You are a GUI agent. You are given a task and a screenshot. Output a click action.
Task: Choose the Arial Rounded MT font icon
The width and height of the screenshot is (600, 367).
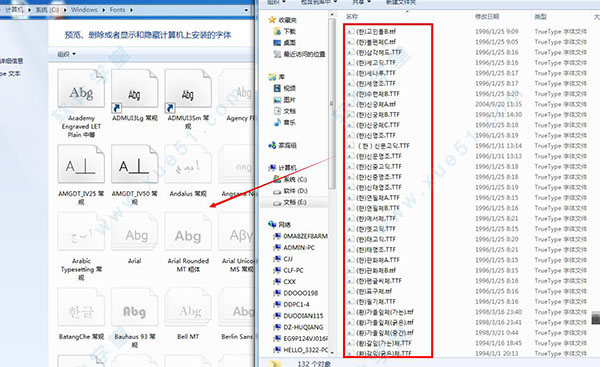(188, 232)
